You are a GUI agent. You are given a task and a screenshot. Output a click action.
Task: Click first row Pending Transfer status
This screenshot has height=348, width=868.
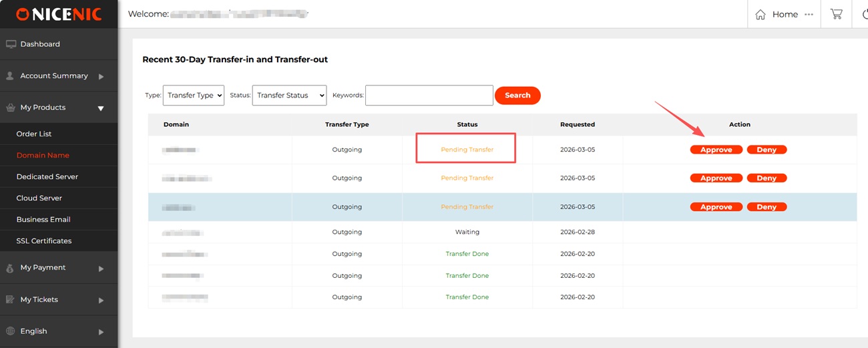467,150
